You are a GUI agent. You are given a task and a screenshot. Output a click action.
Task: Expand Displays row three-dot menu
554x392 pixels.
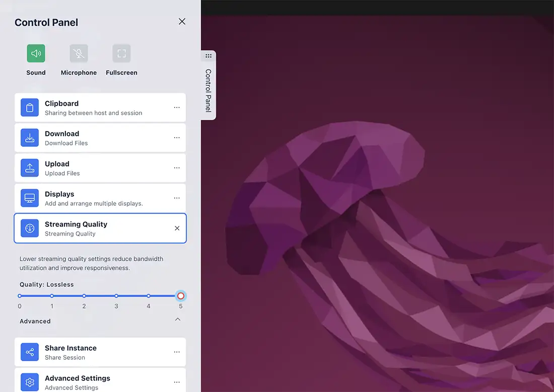[x=177, y=198]
